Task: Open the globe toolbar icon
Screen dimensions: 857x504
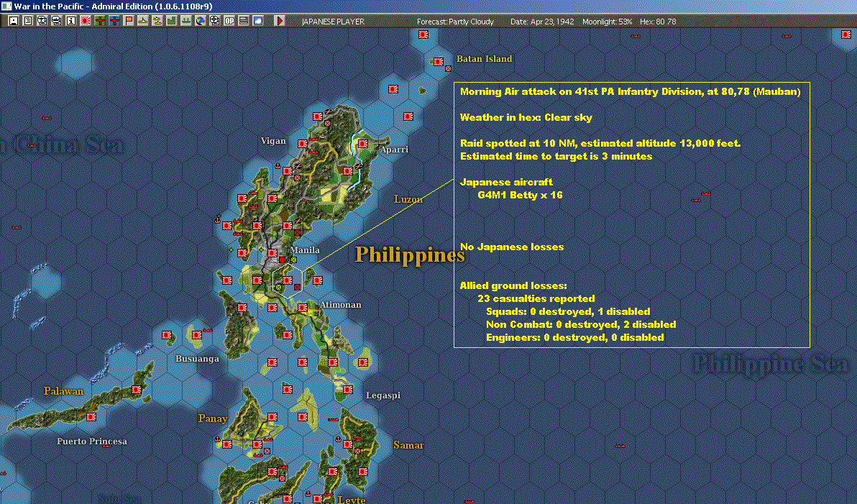Action: tap(201, 21)
